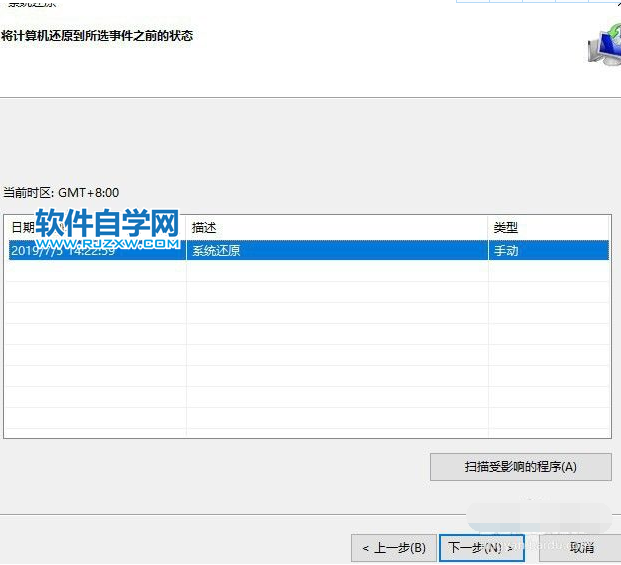Click the 当前时区: GMT+8:00 label

[x=60, y=192]
